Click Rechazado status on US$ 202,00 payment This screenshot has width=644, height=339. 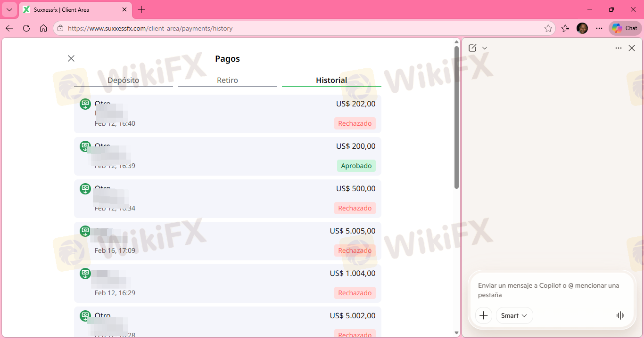click(355, 123)
